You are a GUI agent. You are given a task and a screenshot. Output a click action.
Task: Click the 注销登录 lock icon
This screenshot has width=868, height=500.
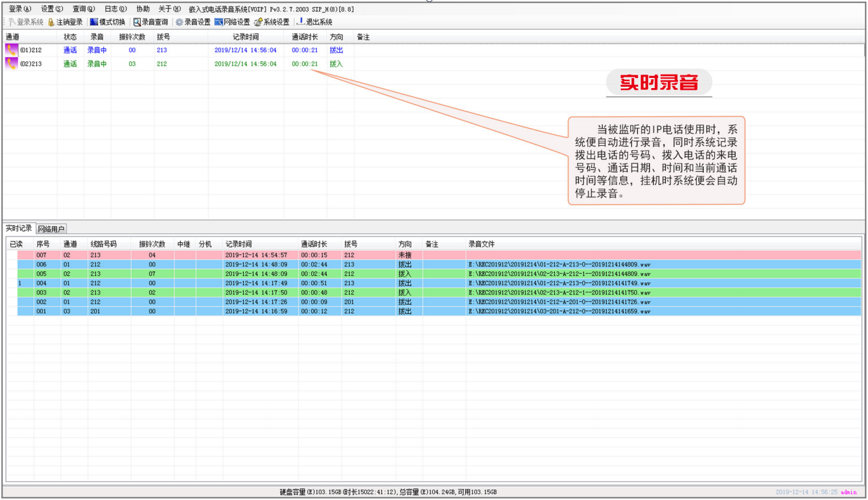click(x=51, y=22)
